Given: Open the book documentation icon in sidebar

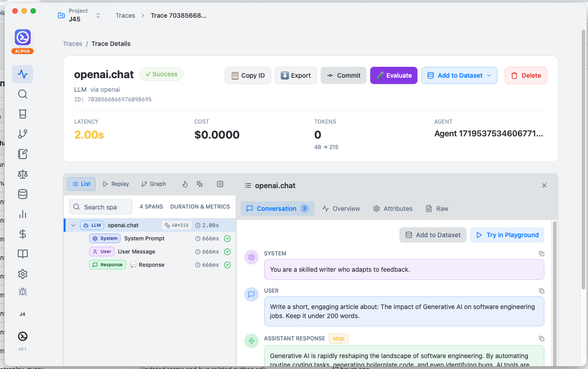Looking at the screenshot, I should [x=23, y=254].
